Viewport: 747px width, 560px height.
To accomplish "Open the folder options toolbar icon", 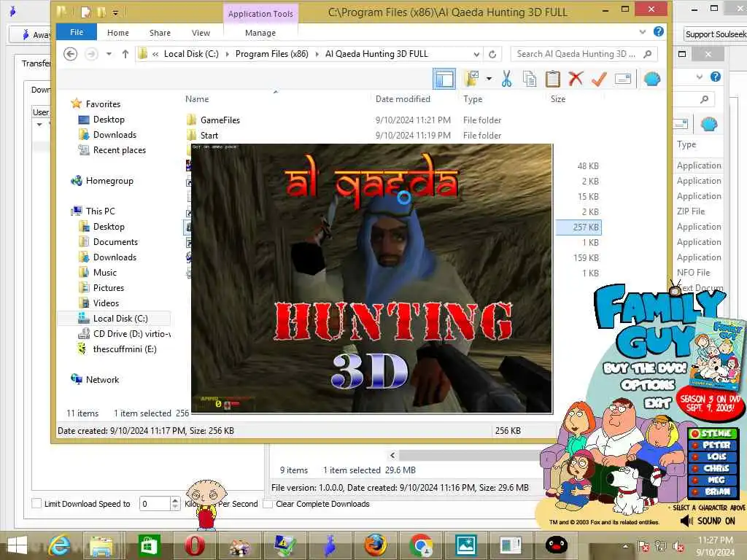I will coord(472,79).
